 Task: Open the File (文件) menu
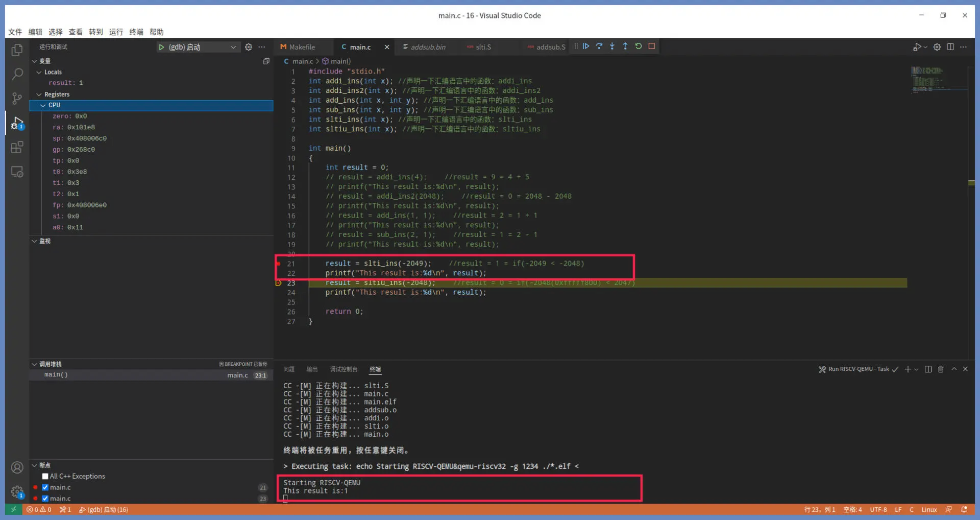[x=15, y=32]
